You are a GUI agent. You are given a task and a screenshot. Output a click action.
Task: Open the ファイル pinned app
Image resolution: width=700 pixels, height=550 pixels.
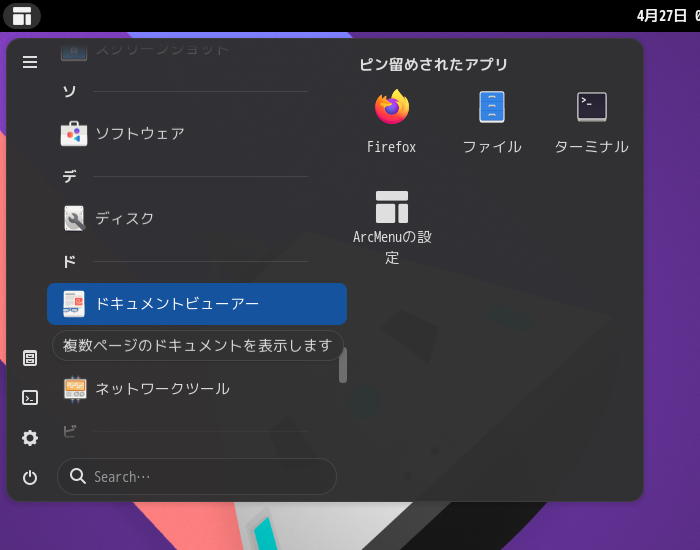click(x=492, y=122)
